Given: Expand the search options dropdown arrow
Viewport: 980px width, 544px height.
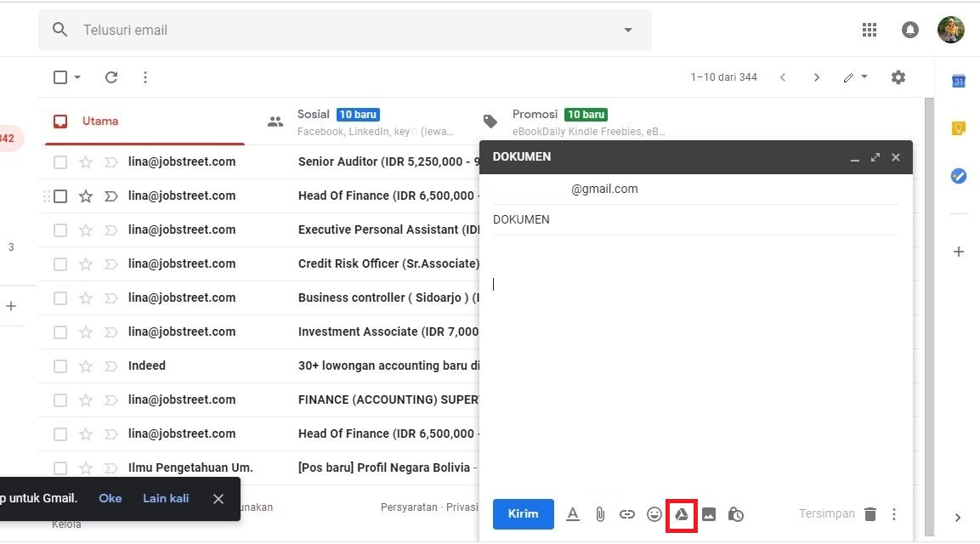Looking at the screenshot, I should point(628,30).
